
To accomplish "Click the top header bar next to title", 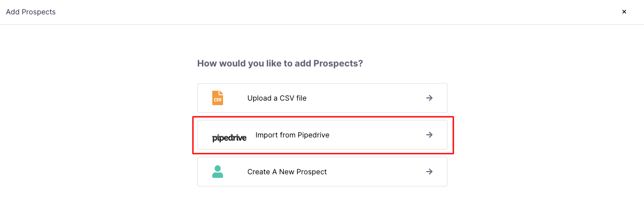I will [315, 12].
